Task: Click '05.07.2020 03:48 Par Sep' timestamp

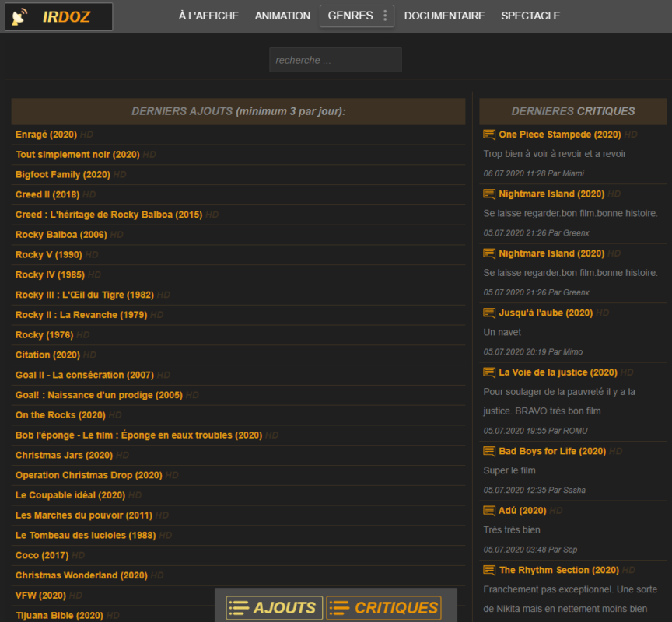Action: point(530,550)
